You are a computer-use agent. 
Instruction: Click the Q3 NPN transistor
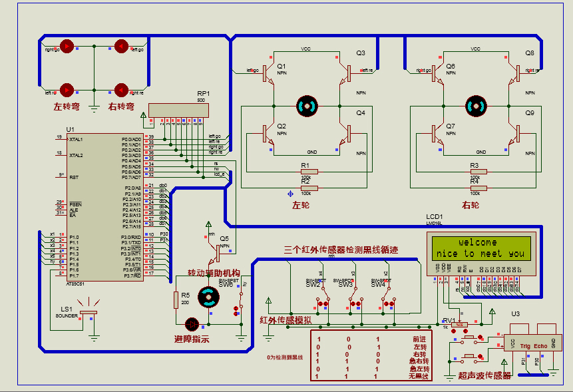(x=345, y=74)
